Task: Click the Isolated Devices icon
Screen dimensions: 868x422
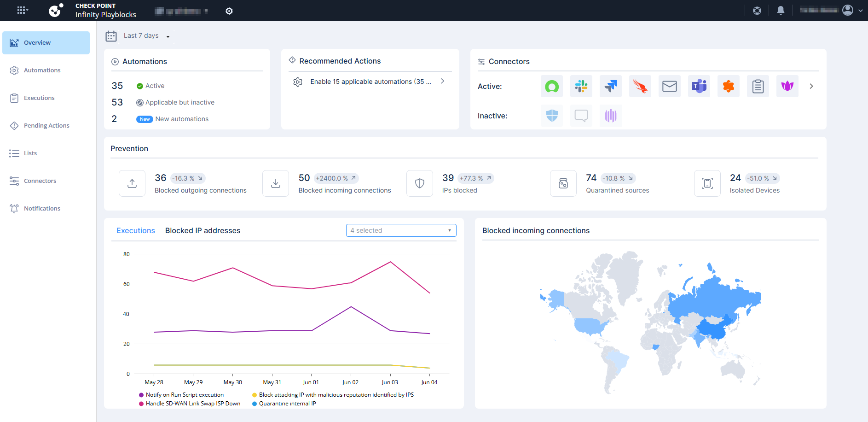Action: pos(707,183)
